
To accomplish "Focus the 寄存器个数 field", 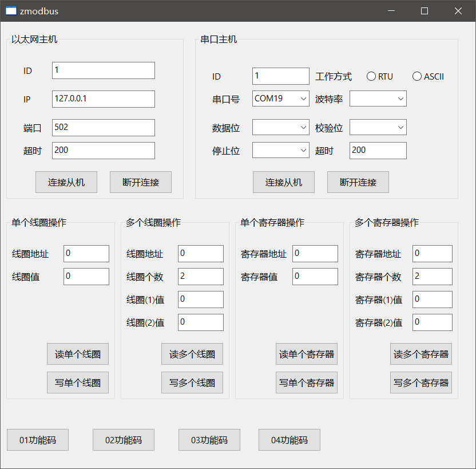I will (x=433, y=277).
